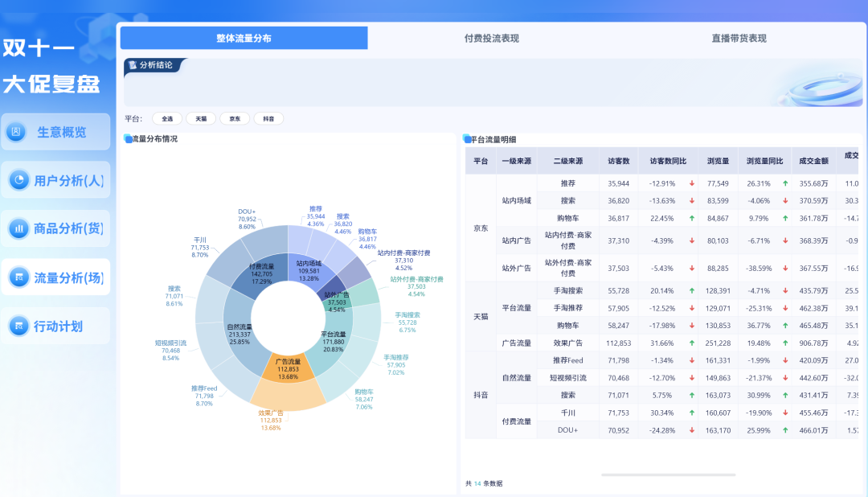The image size is (868, 497).
Task: Switch to the 直播带货表现 tab
Action: tap(739, 39)
